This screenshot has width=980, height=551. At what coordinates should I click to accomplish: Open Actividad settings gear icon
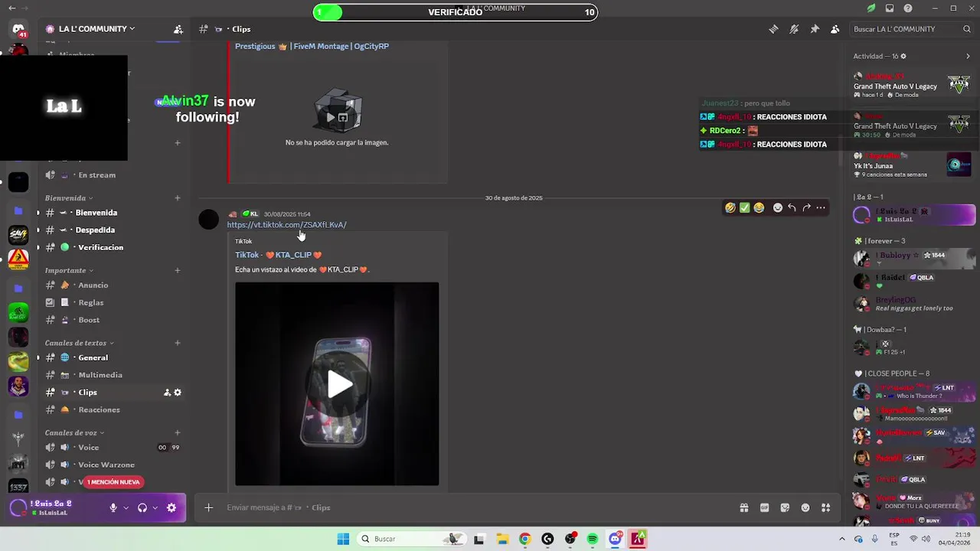click(903, 56)
